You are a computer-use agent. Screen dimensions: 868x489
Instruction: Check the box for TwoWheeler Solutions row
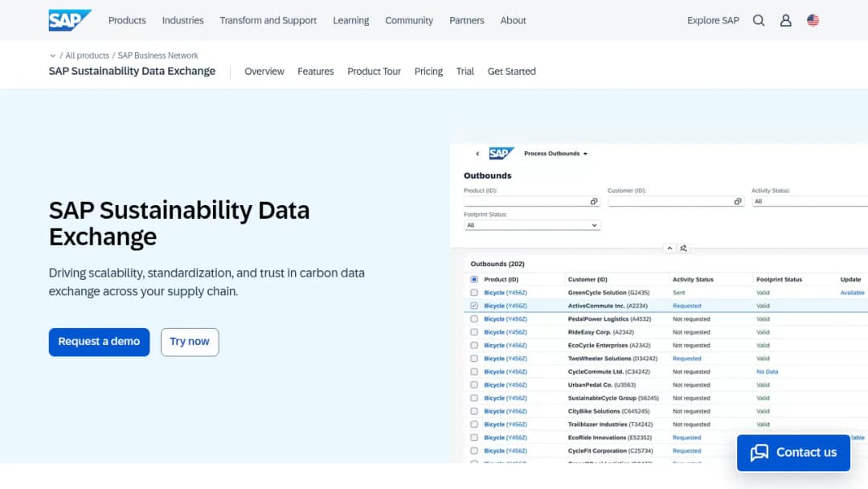coord(474,359)
